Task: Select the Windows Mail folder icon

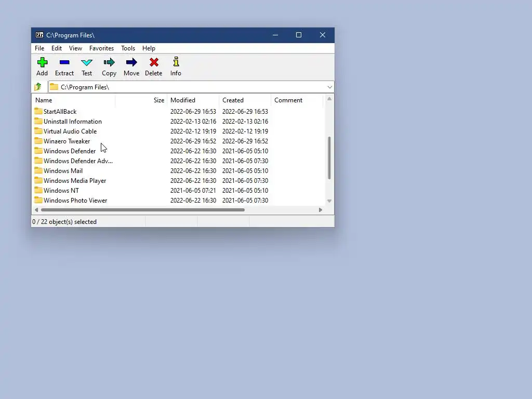Action: coord(38,170)
